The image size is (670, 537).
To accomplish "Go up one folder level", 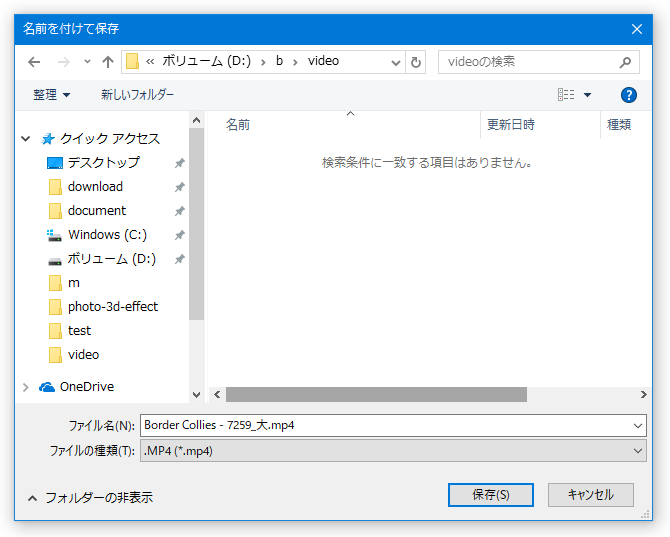I will pyautogui.click(x=108, y=62).
